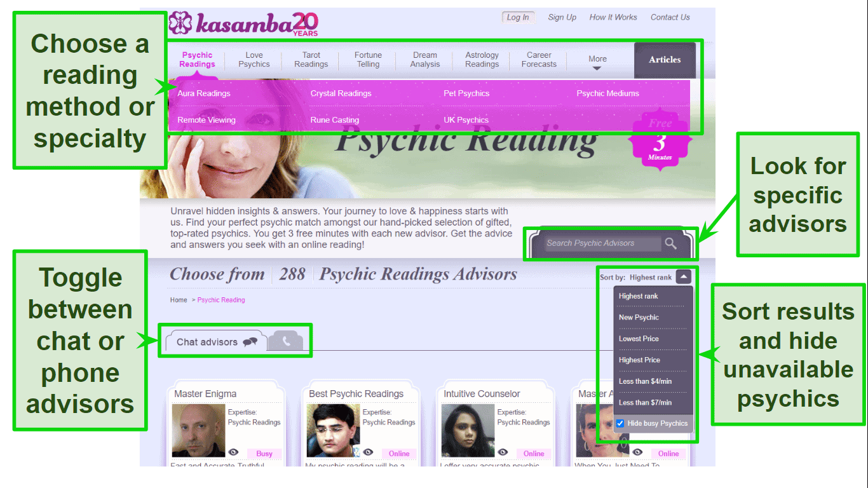Expand the More navigation dropdown
Image resolution: width=868 pixels, height=488 pixels.
[x=597, y=62]
